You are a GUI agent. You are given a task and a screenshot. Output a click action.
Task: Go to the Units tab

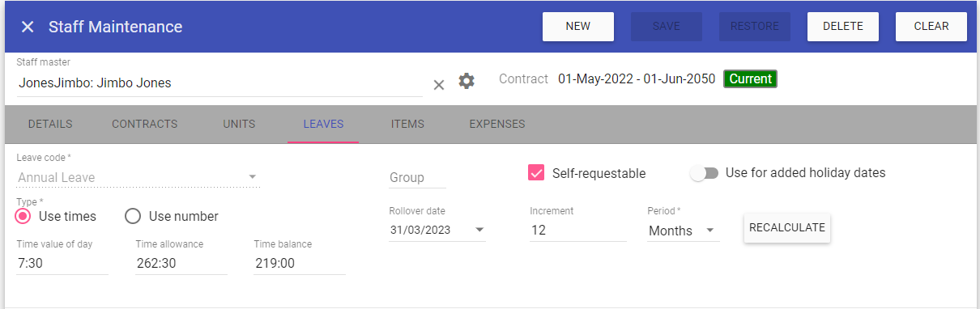coord(239,124)
